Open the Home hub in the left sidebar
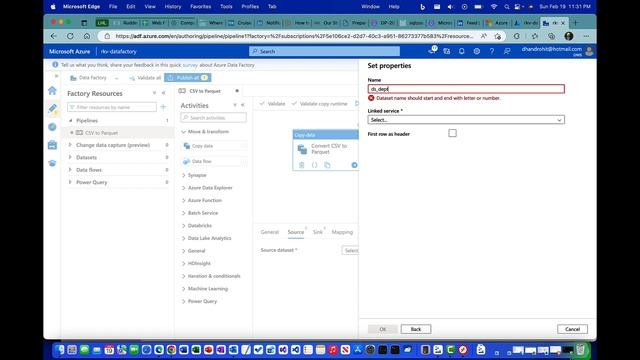The image size is (640, 360). [x=52, y=91]
